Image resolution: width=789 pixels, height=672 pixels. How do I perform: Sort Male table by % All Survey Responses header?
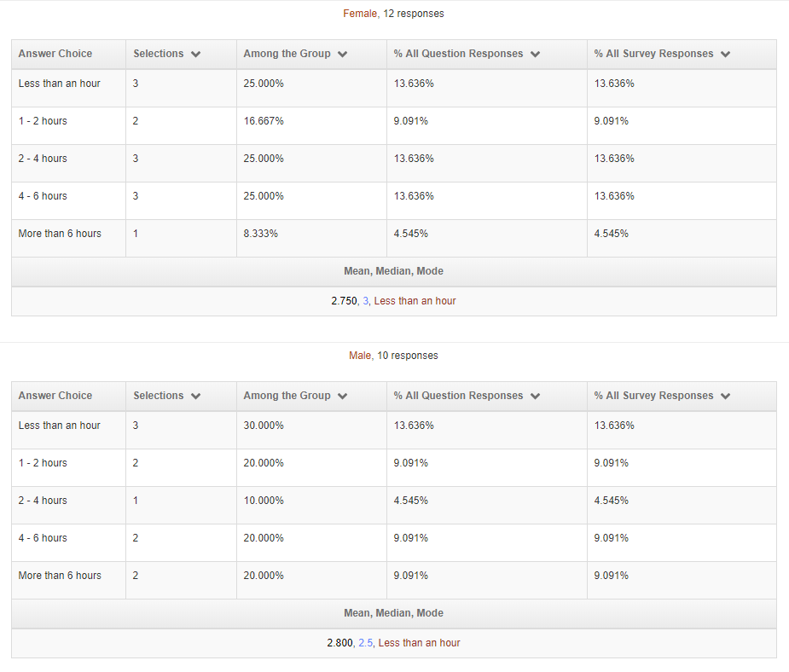pyautogui.click(x=653, y=396)
